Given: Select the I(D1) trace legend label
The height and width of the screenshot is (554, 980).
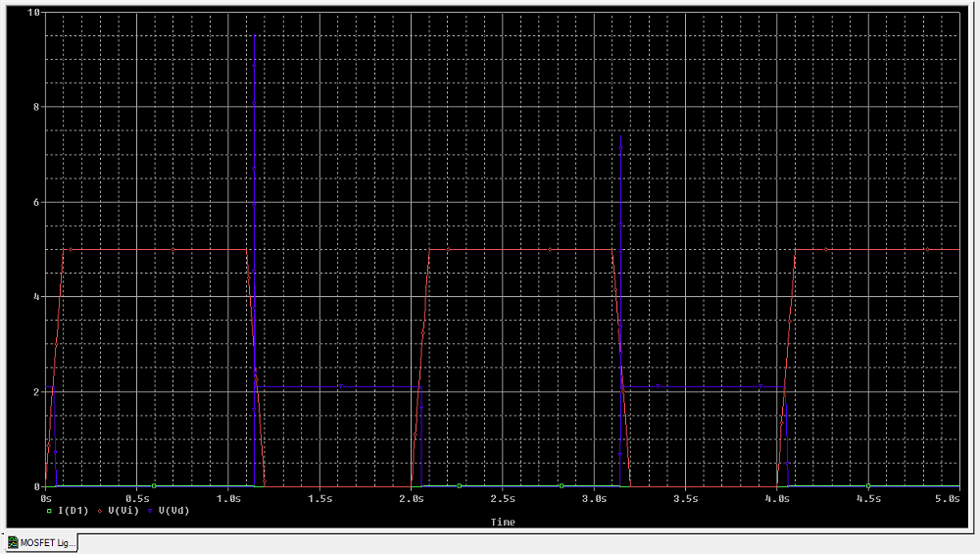Looking at the screenshot, I should (73, 511).
